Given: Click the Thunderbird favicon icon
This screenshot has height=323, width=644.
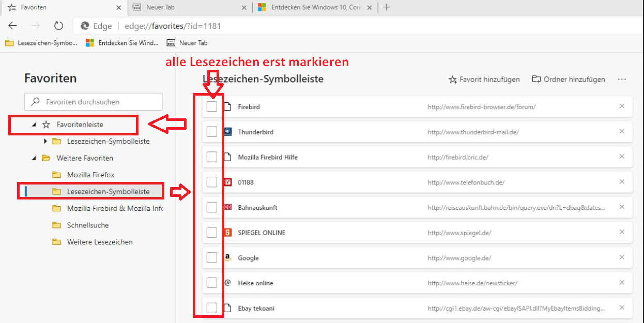Looking at the screenshot, I should pos(228,132).
